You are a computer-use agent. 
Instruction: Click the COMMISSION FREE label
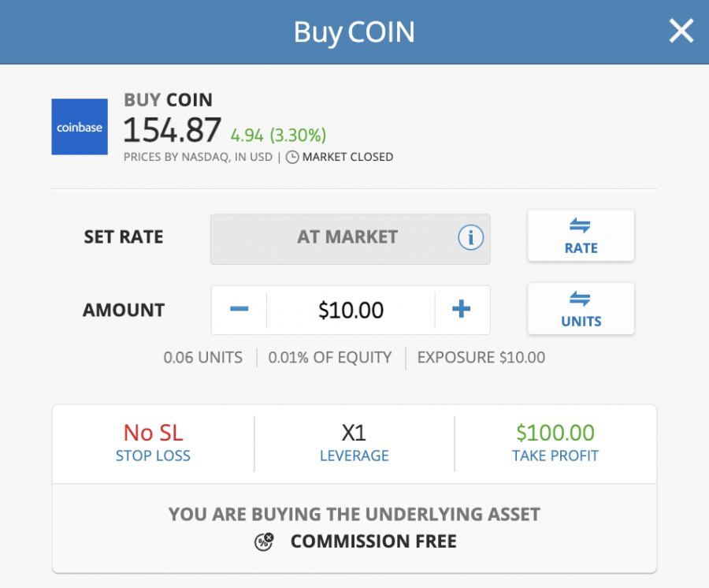tap(373, 541)
